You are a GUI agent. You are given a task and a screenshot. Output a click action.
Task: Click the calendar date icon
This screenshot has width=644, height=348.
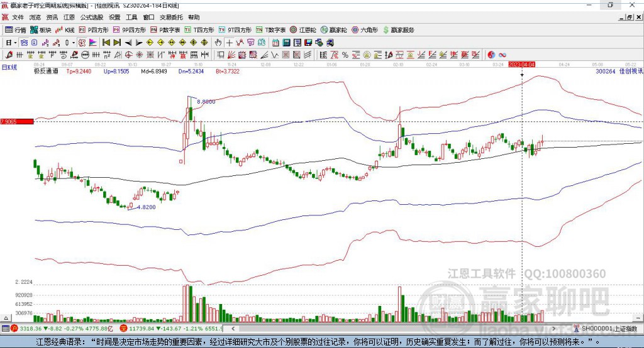click(275, 43)
